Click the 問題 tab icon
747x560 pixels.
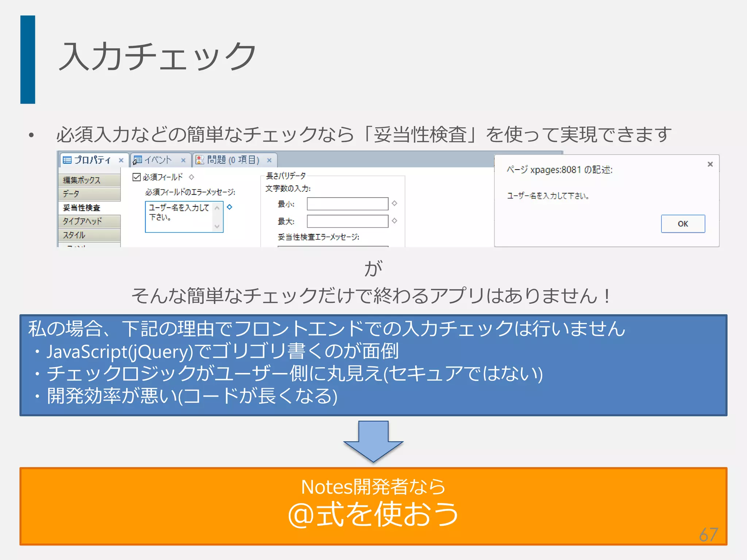(200, 160)
